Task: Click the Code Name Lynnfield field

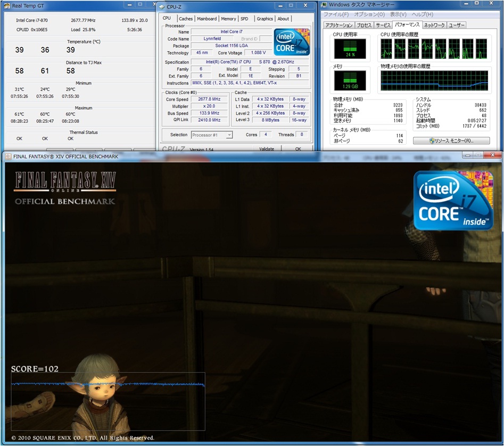Action: coord(212,38)
